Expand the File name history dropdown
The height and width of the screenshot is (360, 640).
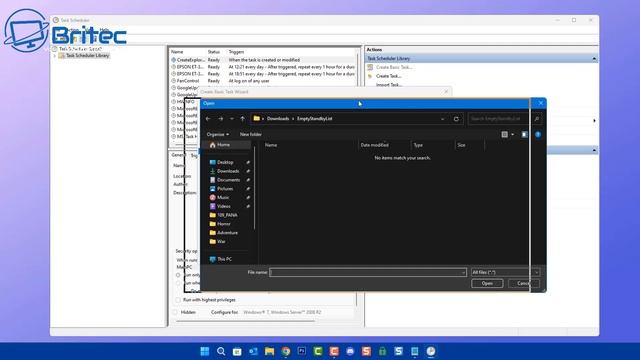(463, 273)
